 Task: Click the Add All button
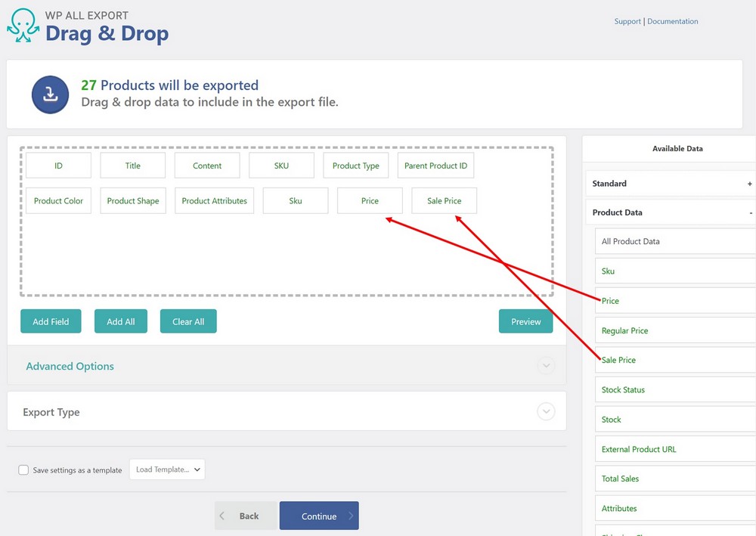120,321
